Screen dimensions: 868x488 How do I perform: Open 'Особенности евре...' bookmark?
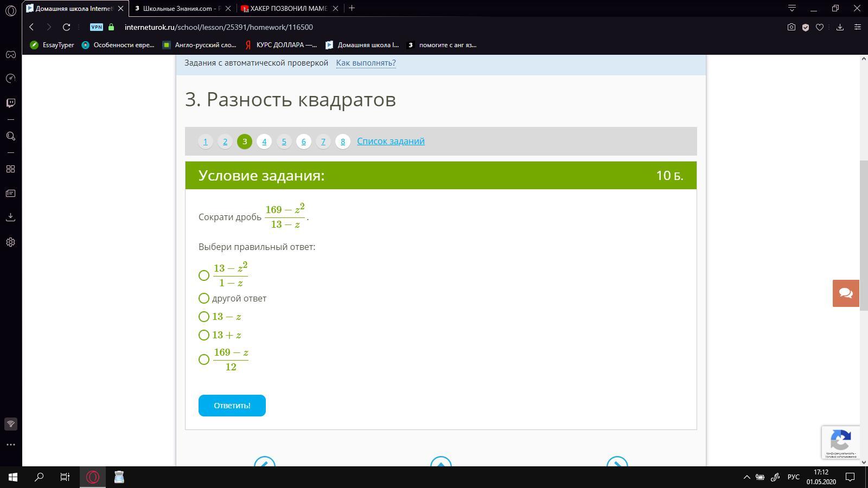click(118, 45)
